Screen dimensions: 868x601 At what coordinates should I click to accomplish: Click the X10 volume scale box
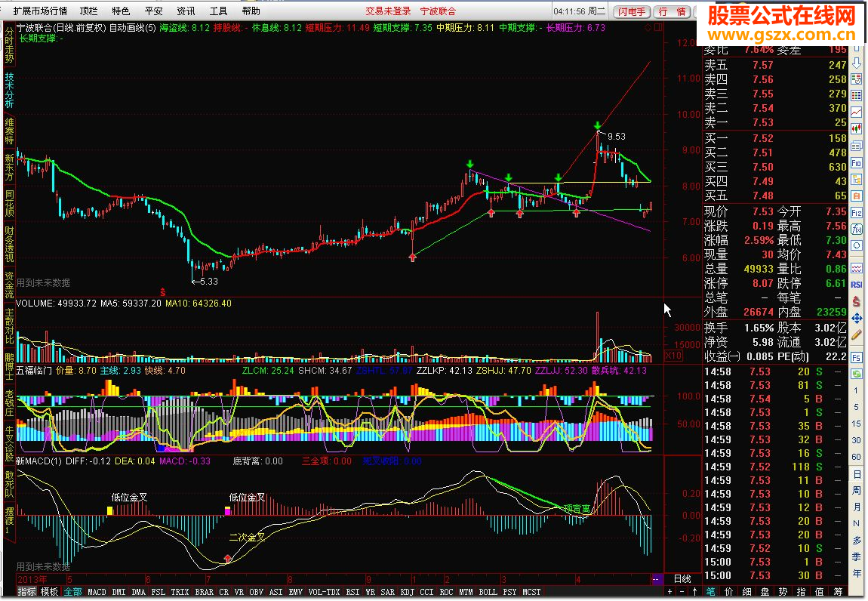pyautogui.click(x=673, y=356)
